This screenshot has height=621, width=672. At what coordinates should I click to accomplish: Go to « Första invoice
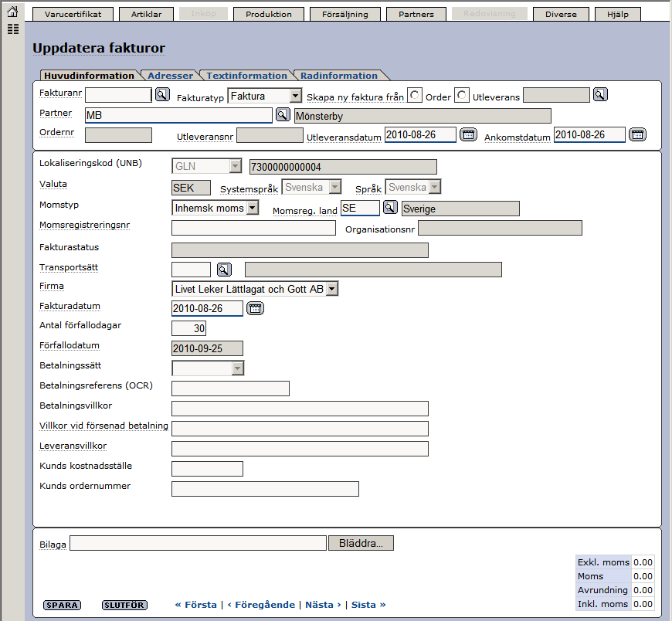(196, 605)
